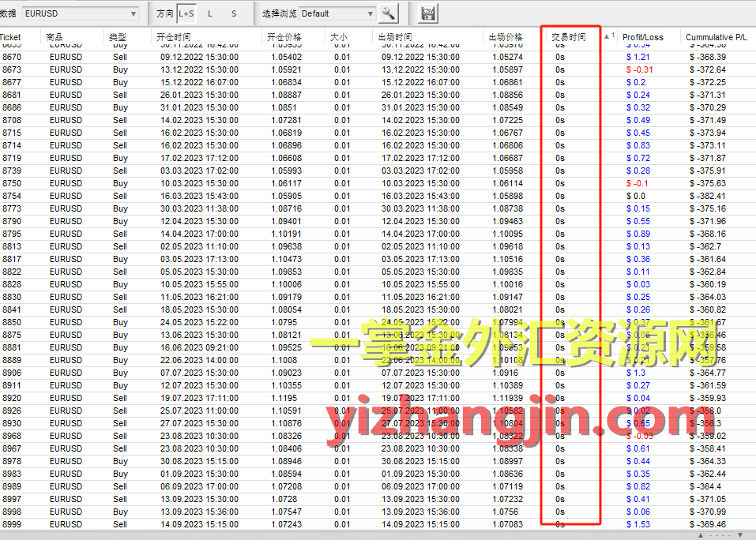The width and height of the screenshot is (756, 540).
Task: Click open time 16.06.2023 09:21:00
Action: pos(199,347)
